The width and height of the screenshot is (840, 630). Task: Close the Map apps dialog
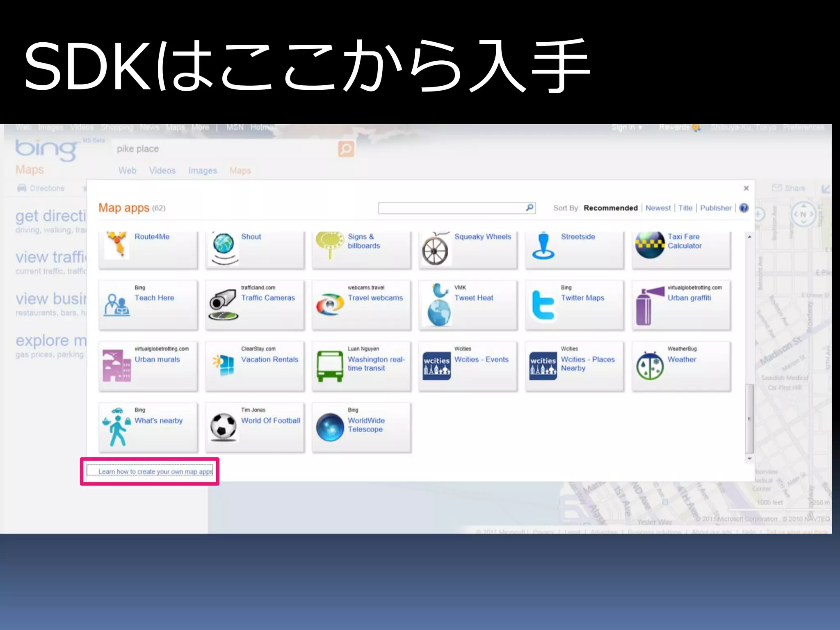[x=746, y=188]
